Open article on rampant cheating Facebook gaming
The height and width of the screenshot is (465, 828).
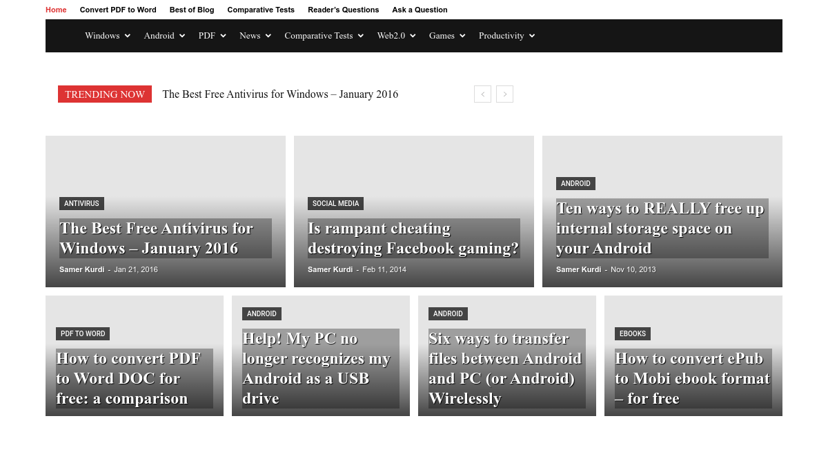[x=413, y=238]
